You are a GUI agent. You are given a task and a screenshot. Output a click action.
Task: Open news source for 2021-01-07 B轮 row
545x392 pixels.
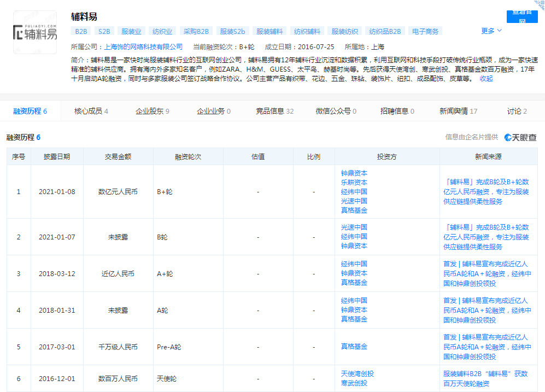487,237
